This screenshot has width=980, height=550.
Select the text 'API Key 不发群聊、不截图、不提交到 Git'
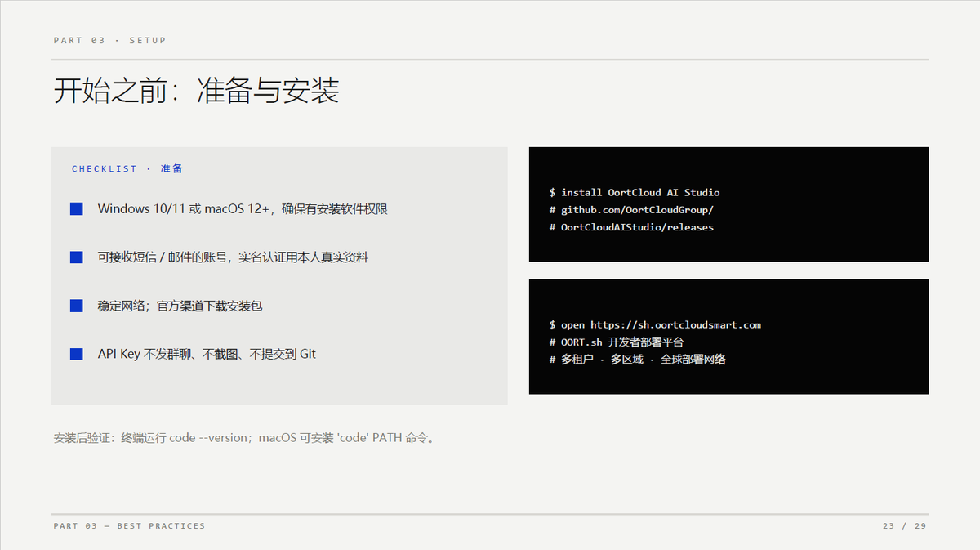pos(207,354)
